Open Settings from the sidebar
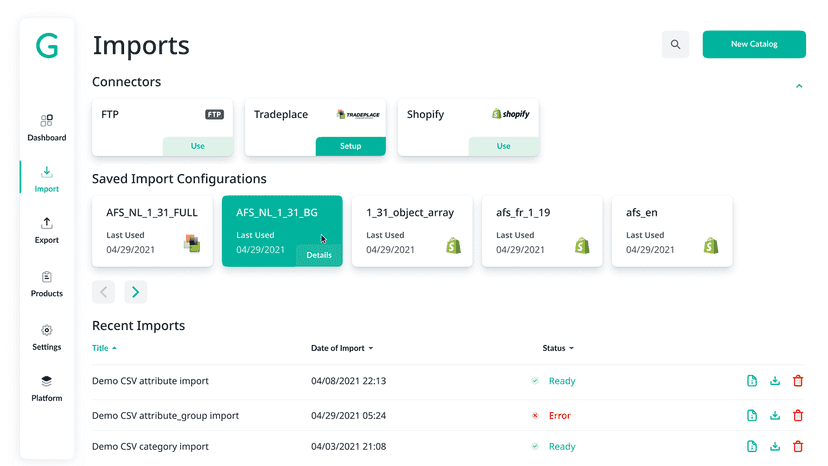The height and width of the screenshot is (466, 828). 46,338
